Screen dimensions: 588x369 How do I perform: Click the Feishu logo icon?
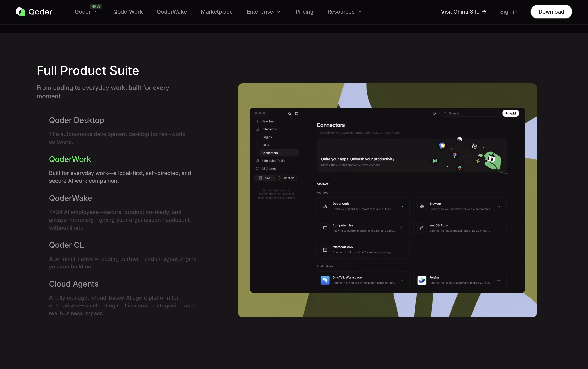[422, 280]
